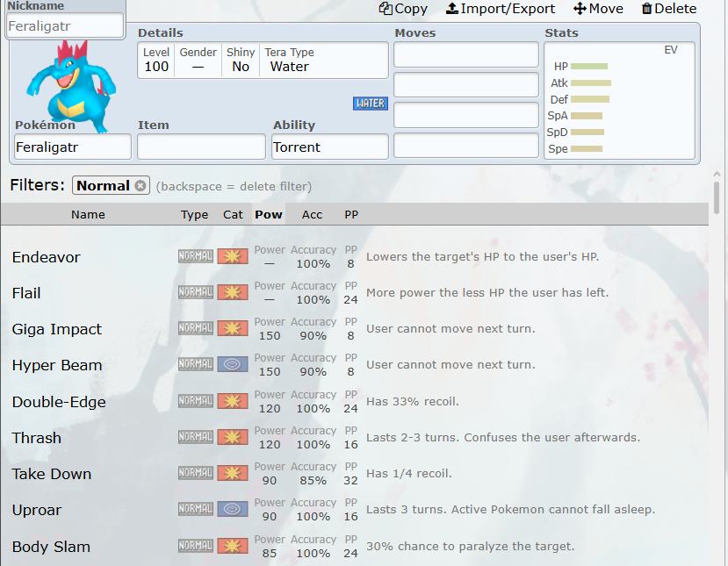The width and height of the screenshot is (728, 566).
Task: Delete this Pokémon set
Action: (668, 9)
